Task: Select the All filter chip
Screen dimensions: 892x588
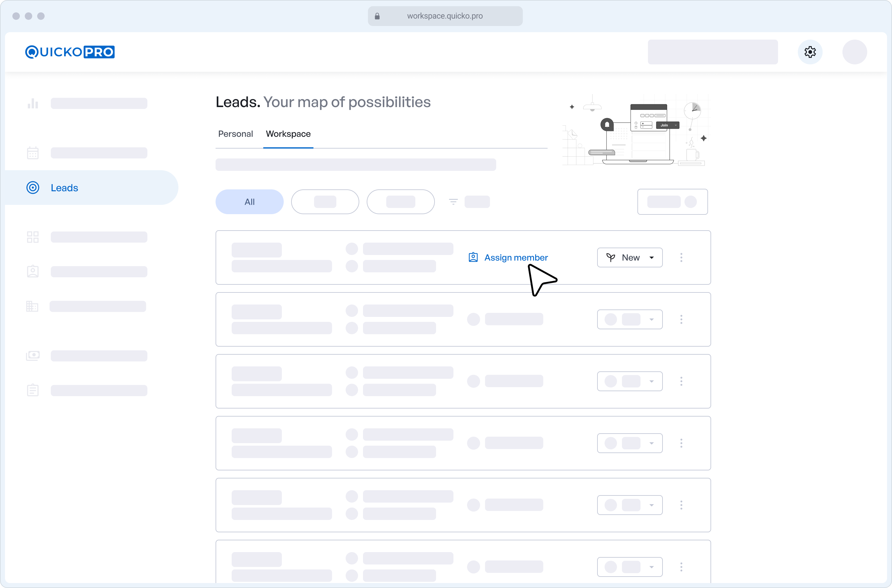Action: (x=249, y=202)
